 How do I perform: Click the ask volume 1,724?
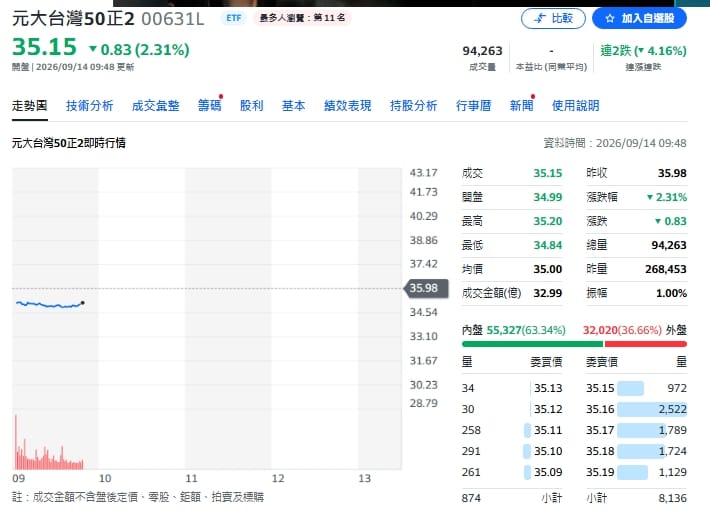(672, 452)
